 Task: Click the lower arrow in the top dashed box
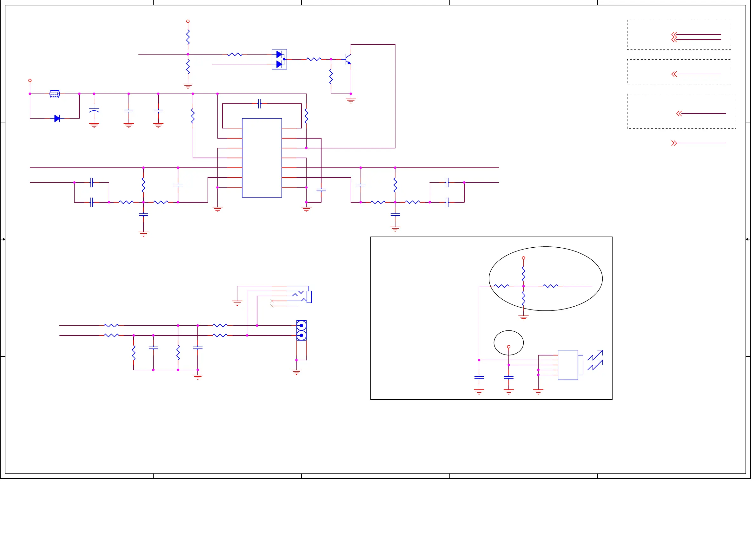[x=674, y=40]
